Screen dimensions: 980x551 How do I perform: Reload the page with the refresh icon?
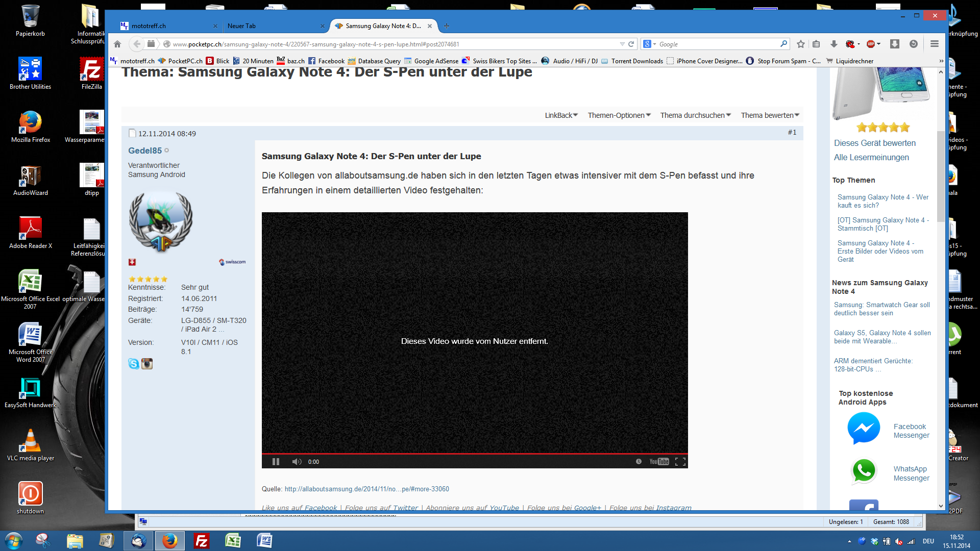click(631, 44)
